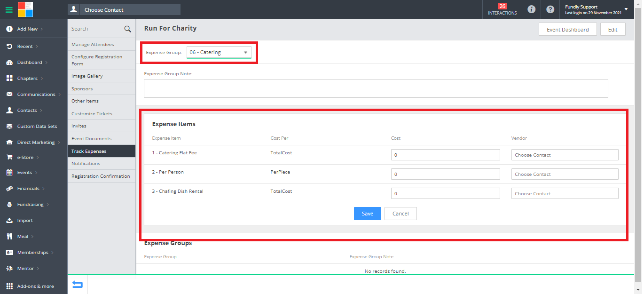Open Image Gallery section
The width and height of the screenshot is (644, 294).
(102, 76)
